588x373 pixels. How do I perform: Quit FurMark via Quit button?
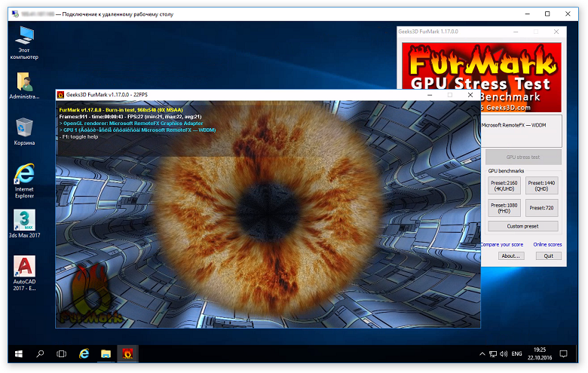[548, 256]
